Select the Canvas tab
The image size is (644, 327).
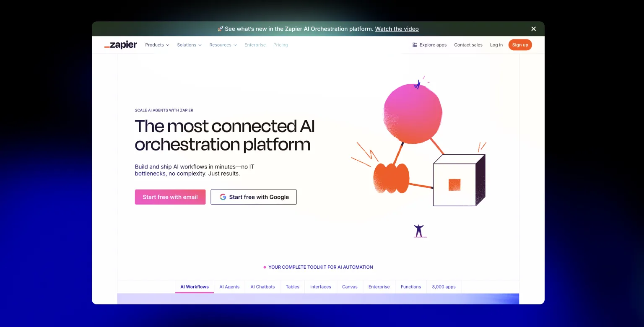pos(350,287)
